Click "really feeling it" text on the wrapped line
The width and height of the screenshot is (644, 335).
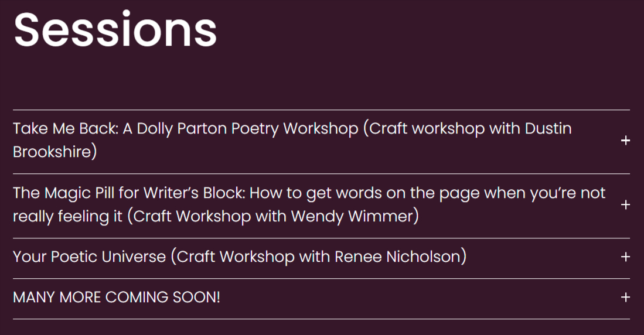[68, 216]
